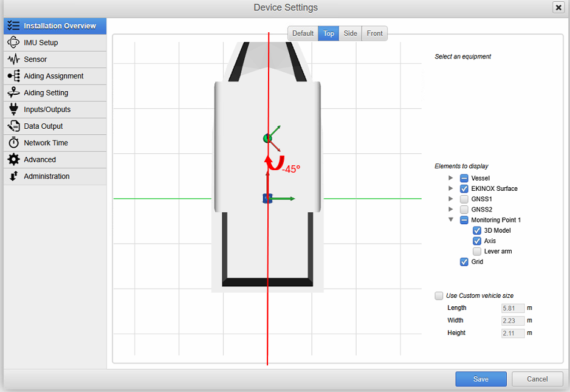The width and height of the screenshot is (570, 392).
Task: Click the Aiding Assignment icon
Action: [13, 76]
